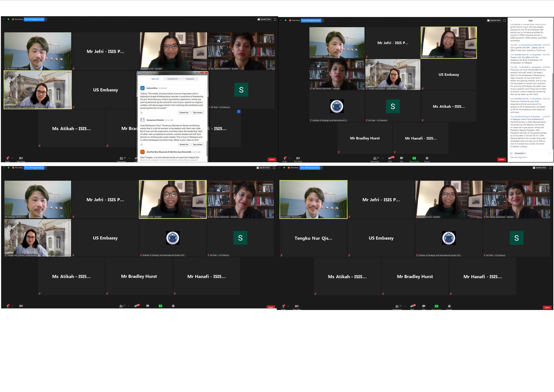Enter fullscreen beside Speaker View near chat panel
The image size is (554, 392).
click(505, 21)
